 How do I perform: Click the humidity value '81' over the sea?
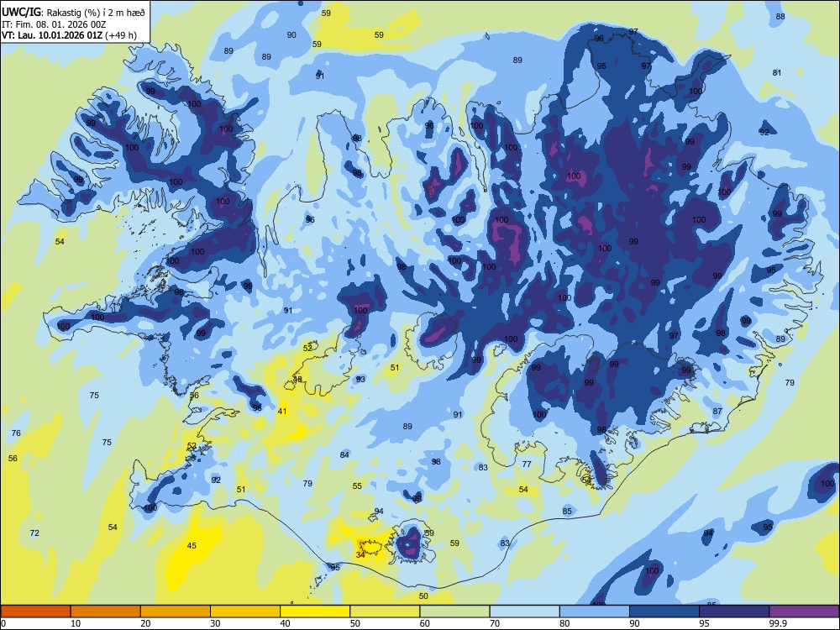(x=777, y=73)
